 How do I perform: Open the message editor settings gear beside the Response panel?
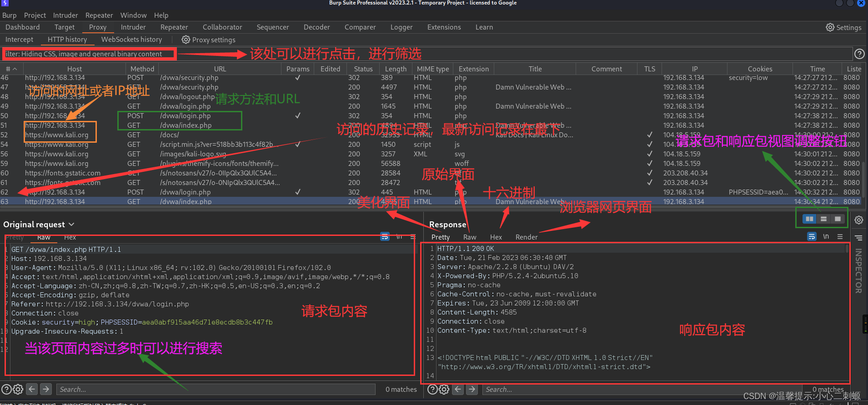point(858,220)
